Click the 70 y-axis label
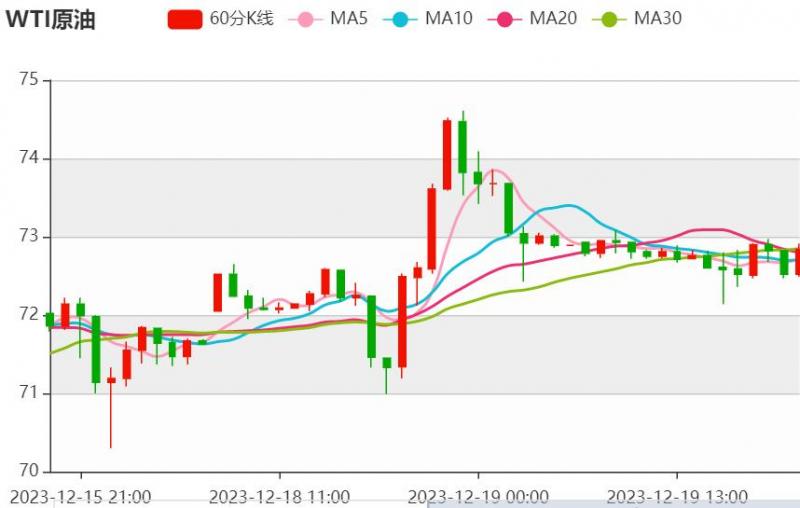This screenshot has height=508, width=800. point(29,471)
